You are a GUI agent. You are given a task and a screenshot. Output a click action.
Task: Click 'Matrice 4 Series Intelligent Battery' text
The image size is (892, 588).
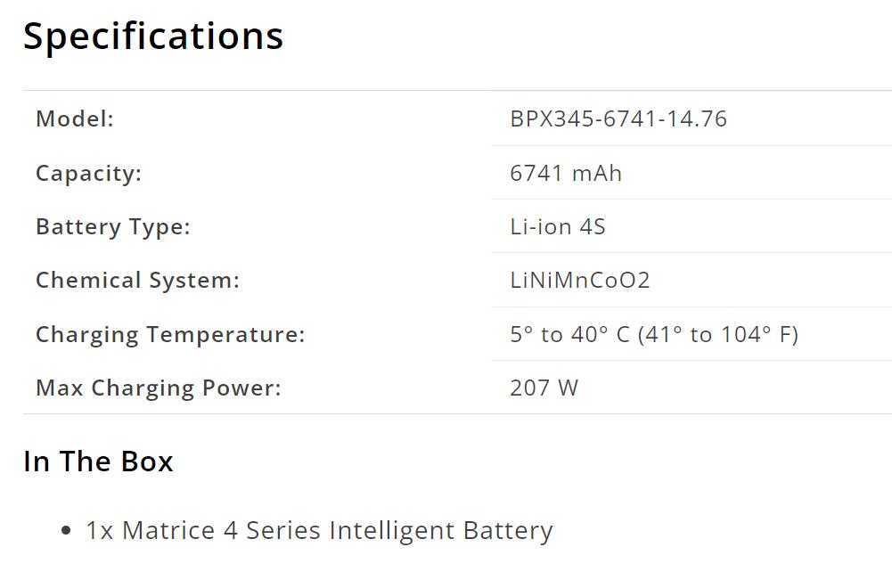click(337, 531)
